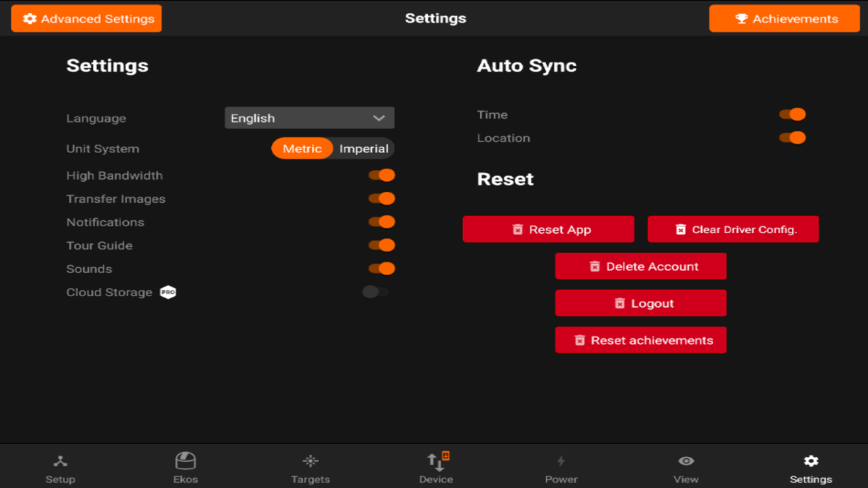Open the View eye icon

(x=686, y=461)
